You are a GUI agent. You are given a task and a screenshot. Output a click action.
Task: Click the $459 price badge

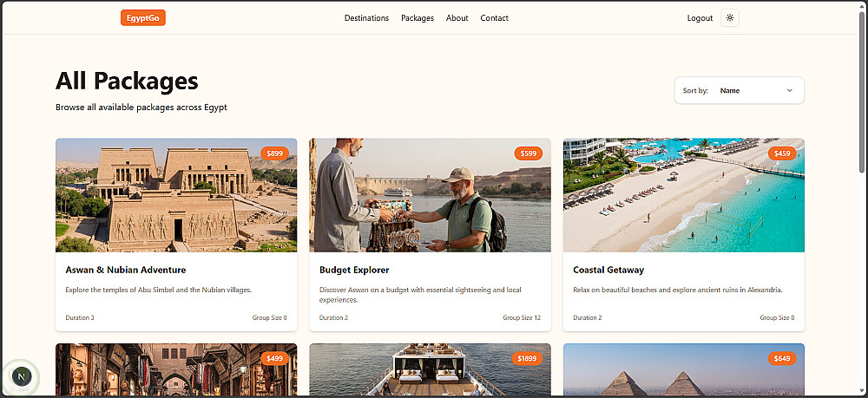click(782, 153)
